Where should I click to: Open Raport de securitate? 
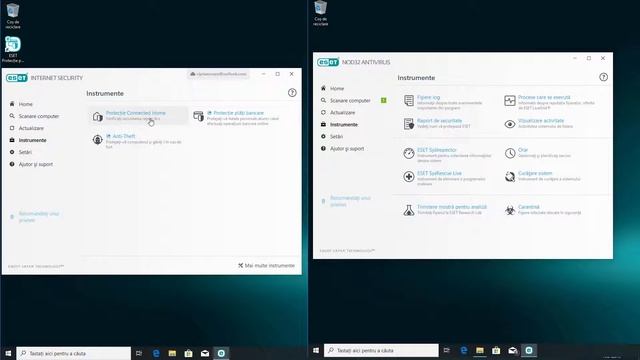[x=439, y=121]
